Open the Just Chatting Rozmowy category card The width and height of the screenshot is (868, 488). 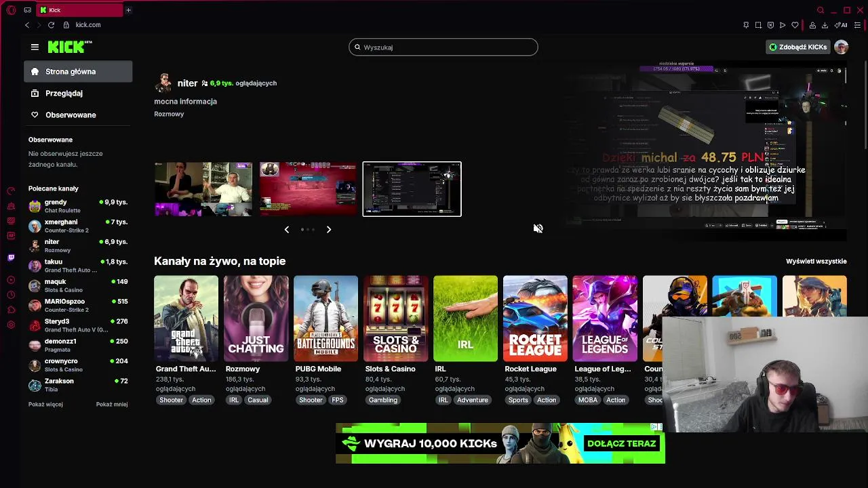click(x=256, y=319)
